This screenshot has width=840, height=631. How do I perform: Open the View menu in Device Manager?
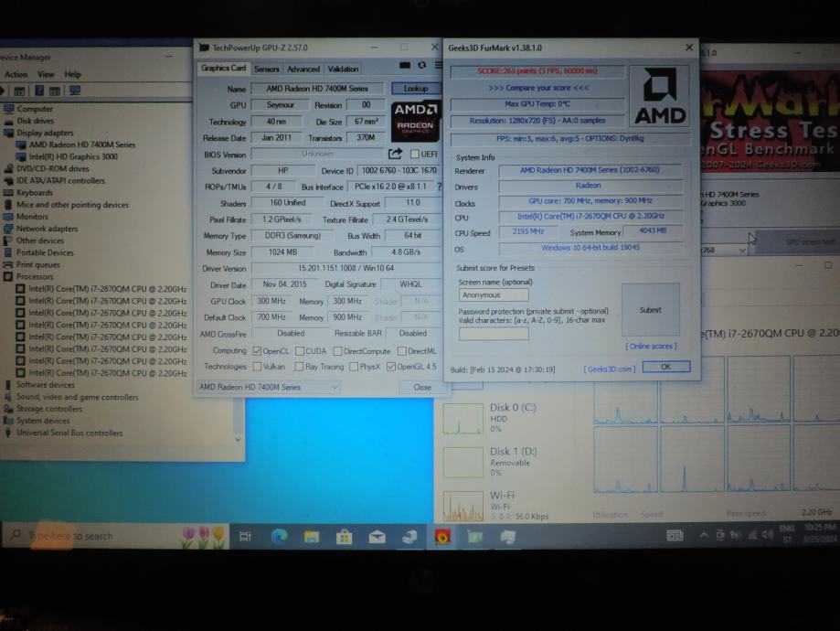tap(46, 74)
